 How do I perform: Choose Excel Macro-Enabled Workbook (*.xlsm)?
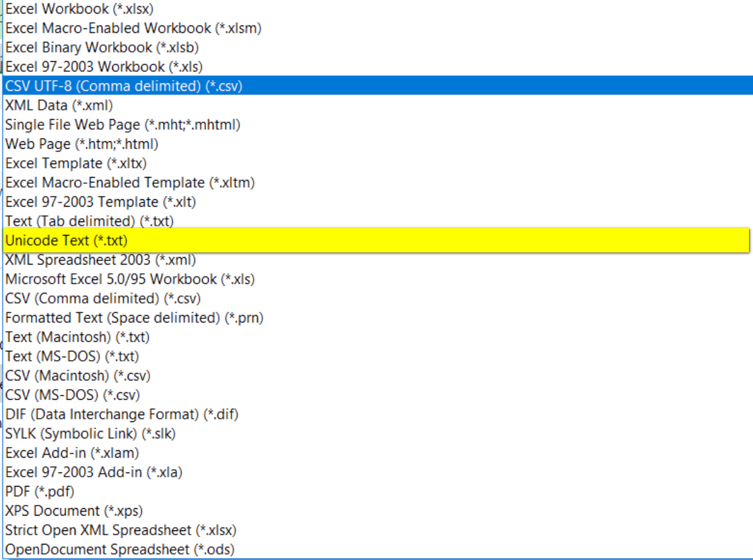click(x=378, y=28)
